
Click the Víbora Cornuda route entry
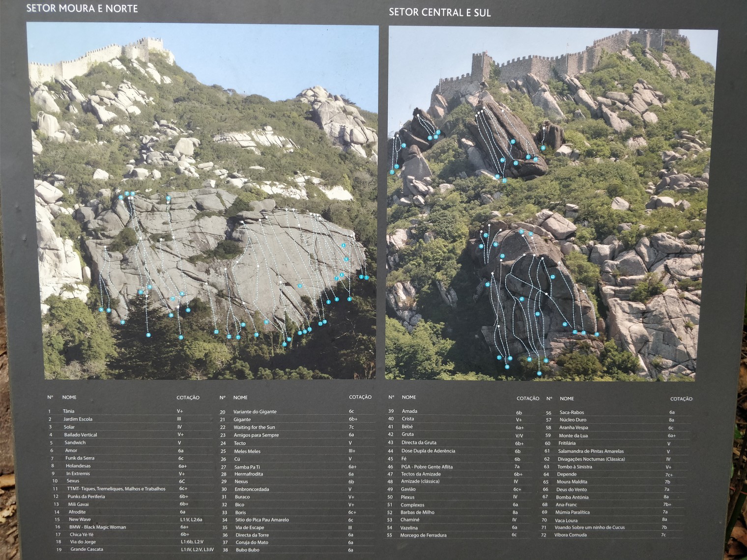pyautogui.click(x=570, y=535)
